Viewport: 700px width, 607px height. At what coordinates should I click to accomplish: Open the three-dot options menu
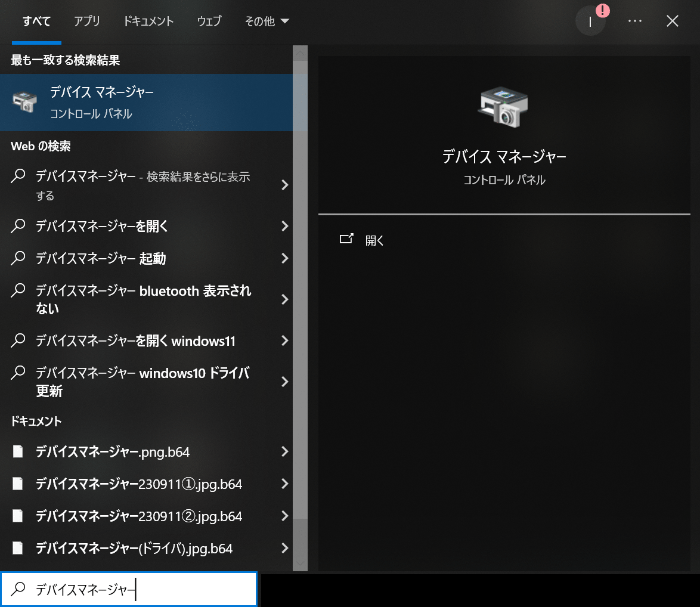click(x=635, y=21)
